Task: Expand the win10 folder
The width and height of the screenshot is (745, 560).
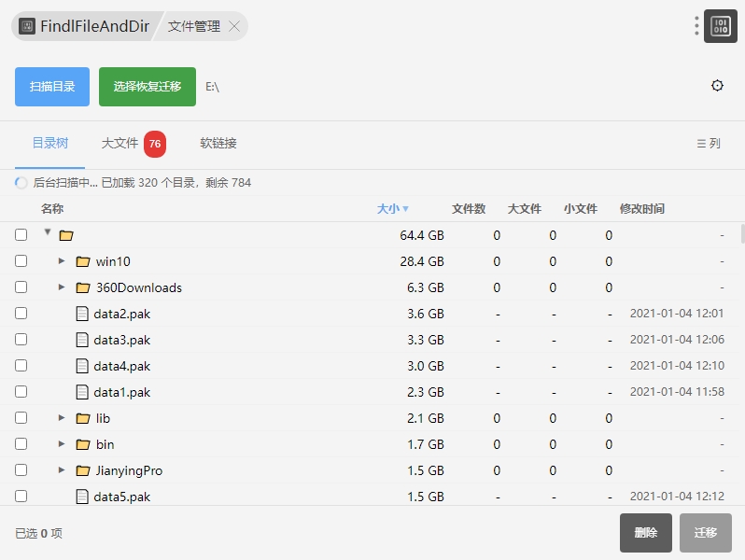Action: point(62,260)
